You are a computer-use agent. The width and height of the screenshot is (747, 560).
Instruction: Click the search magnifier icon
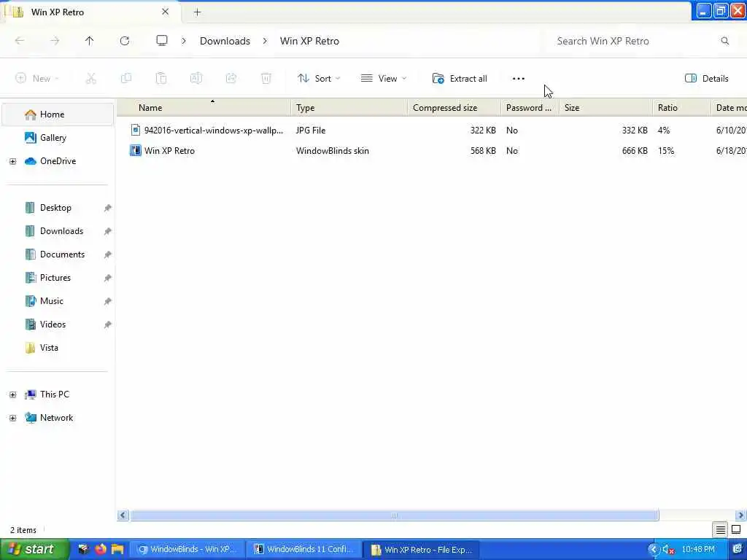[x=724, y=41]
